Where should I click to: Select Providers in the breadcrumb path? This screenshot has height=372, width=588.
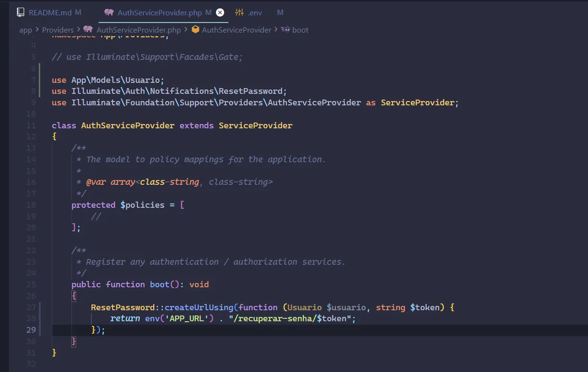click(x=58, y=29)
